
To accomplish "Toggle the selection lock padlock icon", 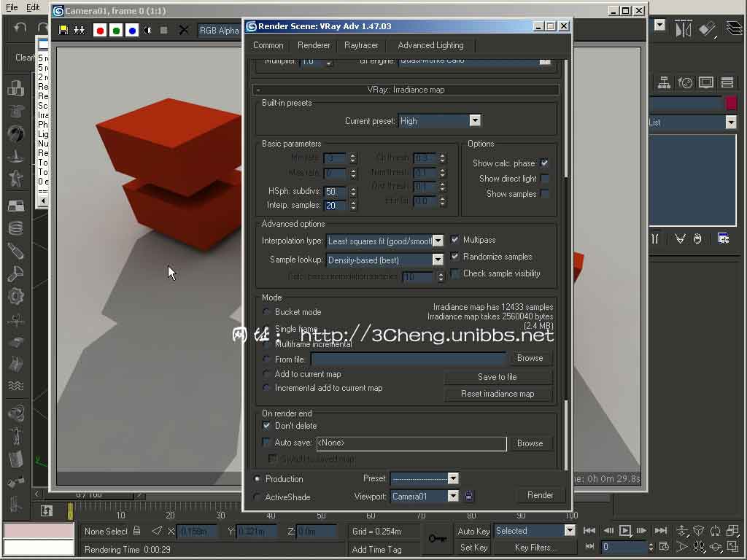I will 136,531.
